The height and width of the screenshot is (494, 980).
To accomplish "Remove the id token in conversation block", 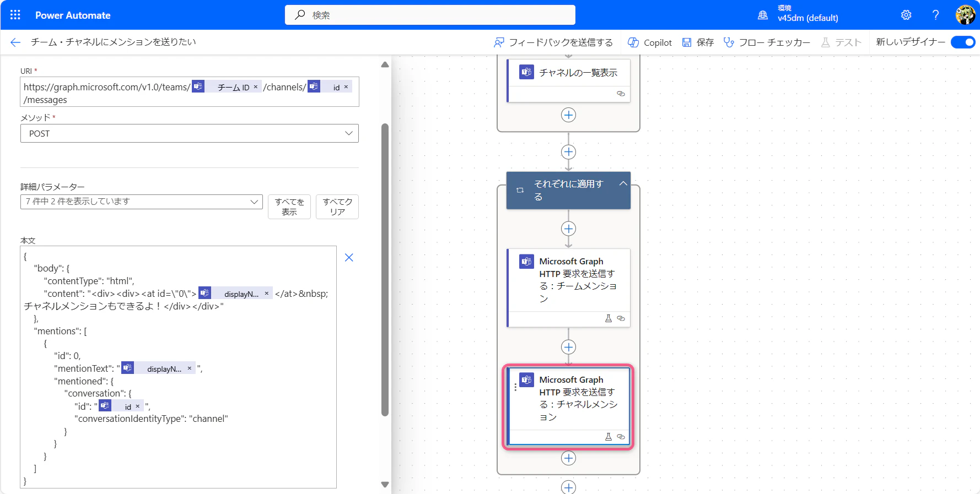I will (x=138, y=406).
